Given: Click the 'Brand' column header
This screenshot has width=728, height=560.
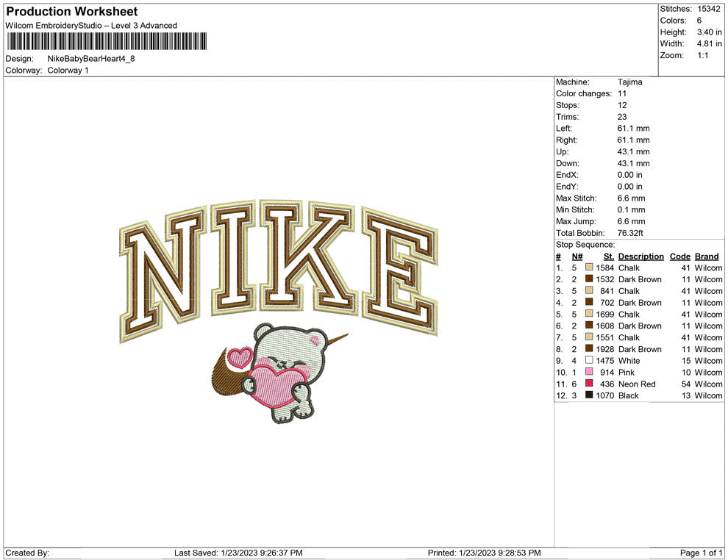Looking at the screenshot, I should pos(707,256).
